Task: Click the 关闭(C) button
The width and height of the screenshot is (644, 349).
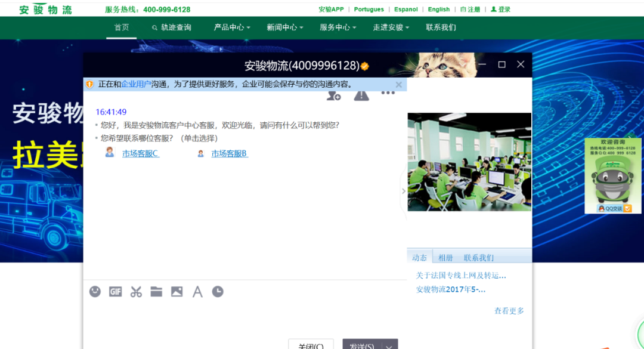Action: click(311, 345)
